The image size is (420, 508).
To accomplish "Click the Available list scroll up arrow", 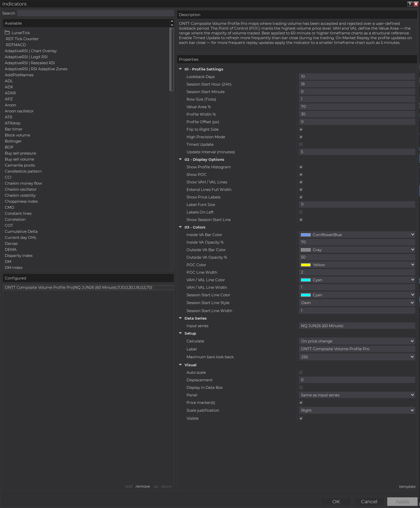I will [172, 21].
